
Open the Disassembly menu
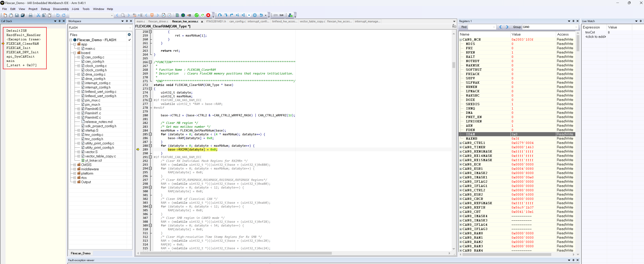[61, 9]
